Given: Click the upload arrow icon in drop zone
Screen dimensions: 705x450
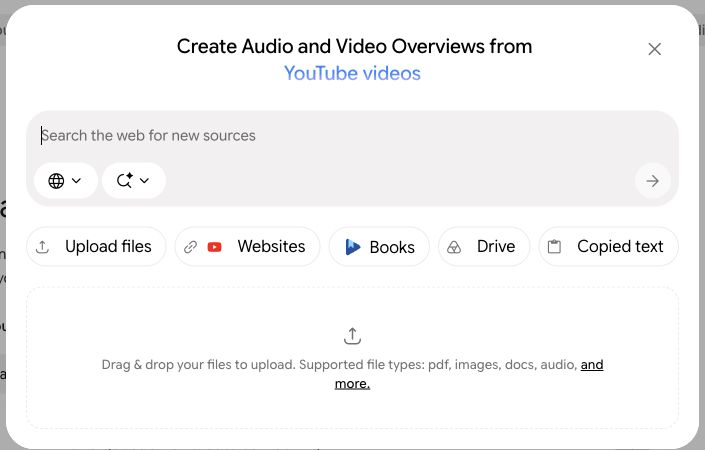Looking at the screenshot, I should tap(352, 336).
